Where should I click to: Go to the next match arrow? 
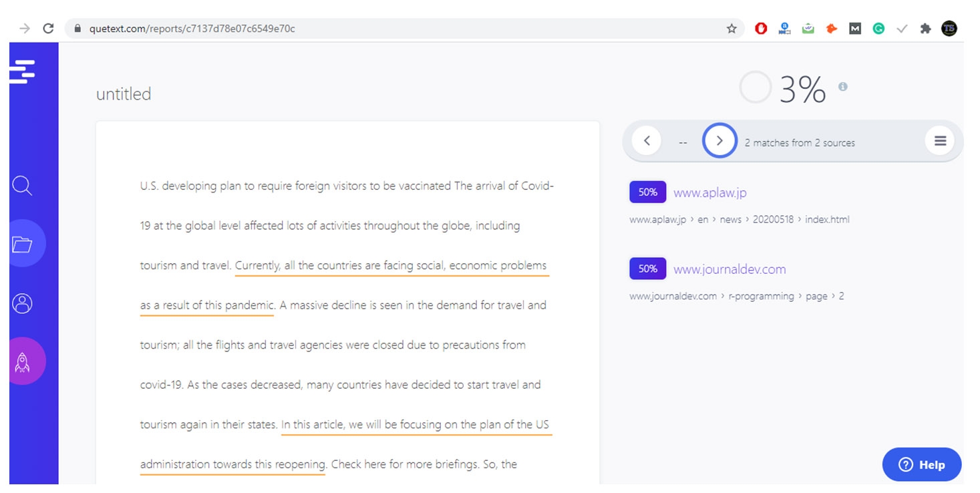click(x=719, y=141)
